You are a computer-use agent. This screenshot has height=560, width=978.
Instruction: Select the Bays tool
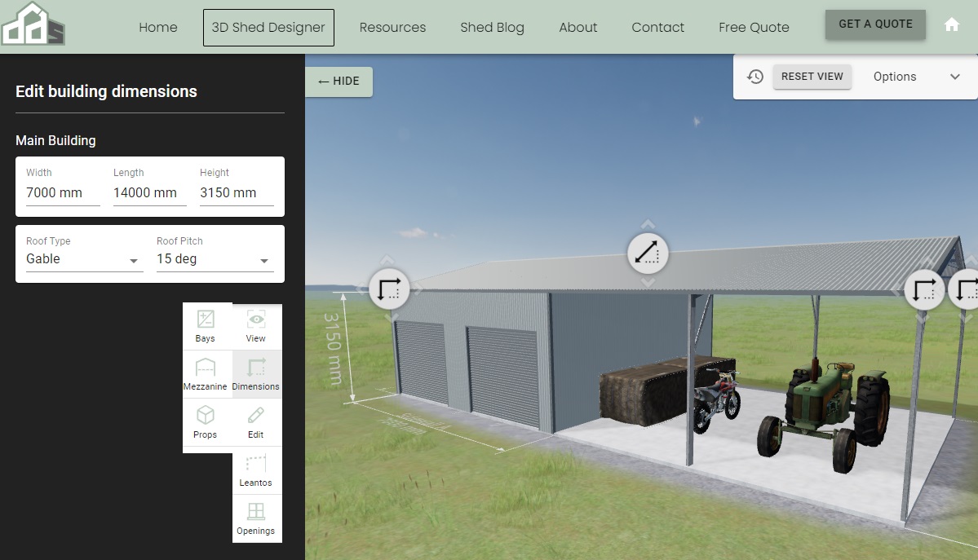[206, 324]
